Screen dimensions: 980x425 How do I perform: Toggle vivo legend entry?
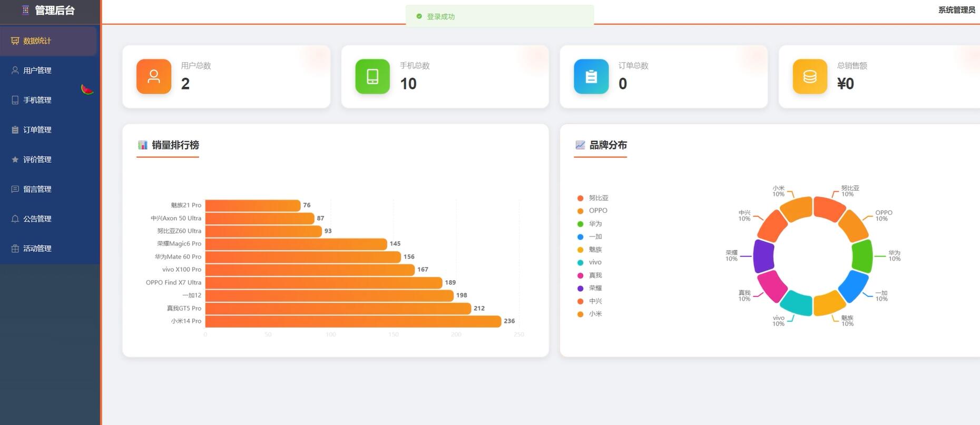click(x=590, y=262)
